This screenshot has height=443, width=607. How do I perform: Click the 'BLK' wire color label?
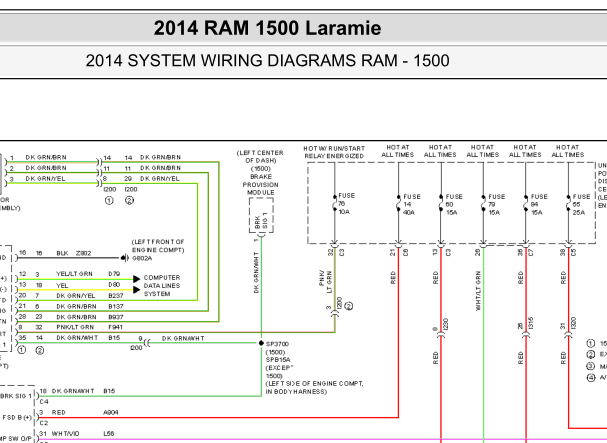pos(62,253)
